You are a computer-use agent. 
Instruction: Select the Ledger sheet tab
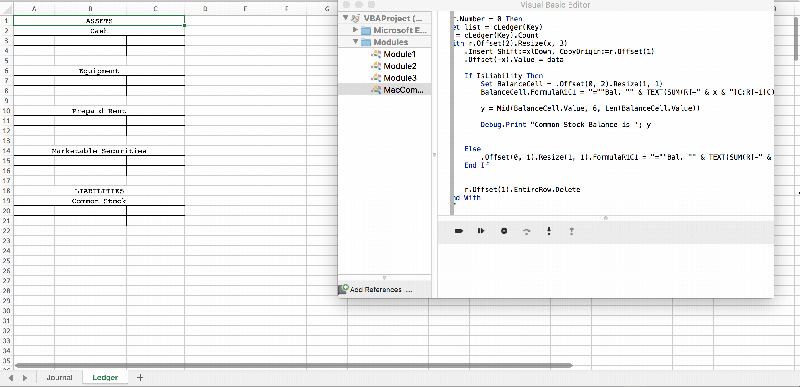point(105,378)
